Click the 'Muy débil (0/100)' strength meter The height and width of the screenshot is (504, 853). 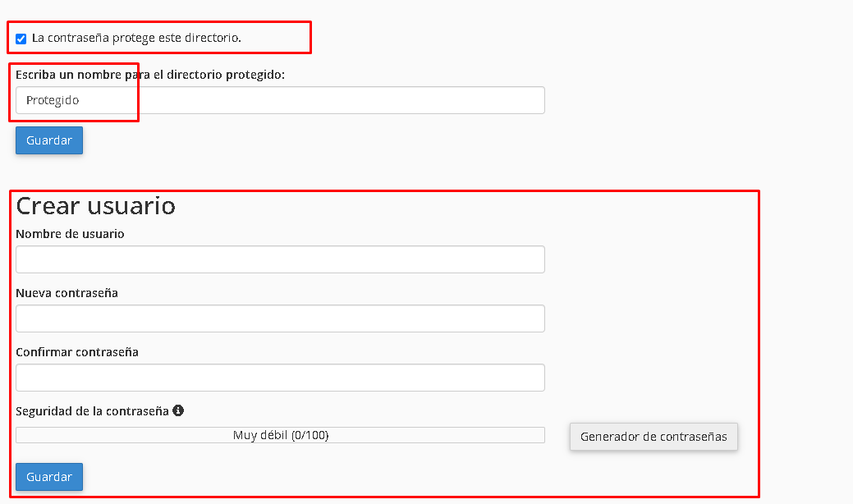coord(280,435)
